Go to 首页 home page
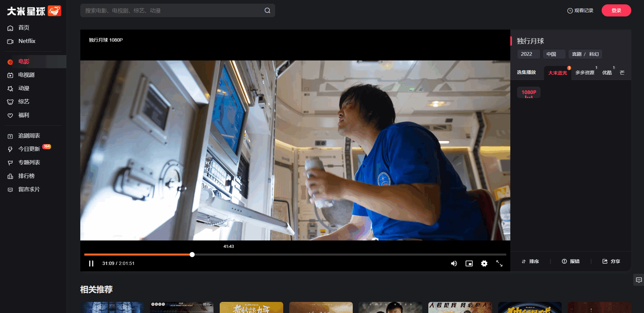The width and height of the screenshot is (644, 313). pos(24,28)
